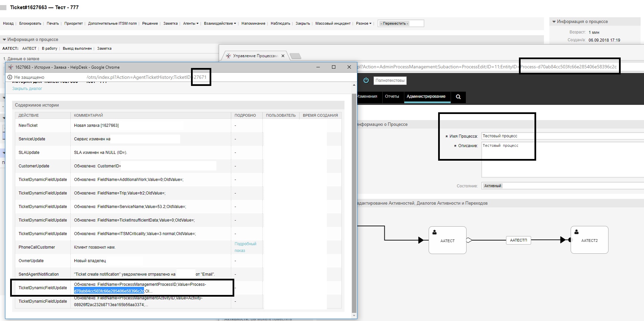
Task: Click the user icon in AATECT activity box
Action: tap(434, 232)
